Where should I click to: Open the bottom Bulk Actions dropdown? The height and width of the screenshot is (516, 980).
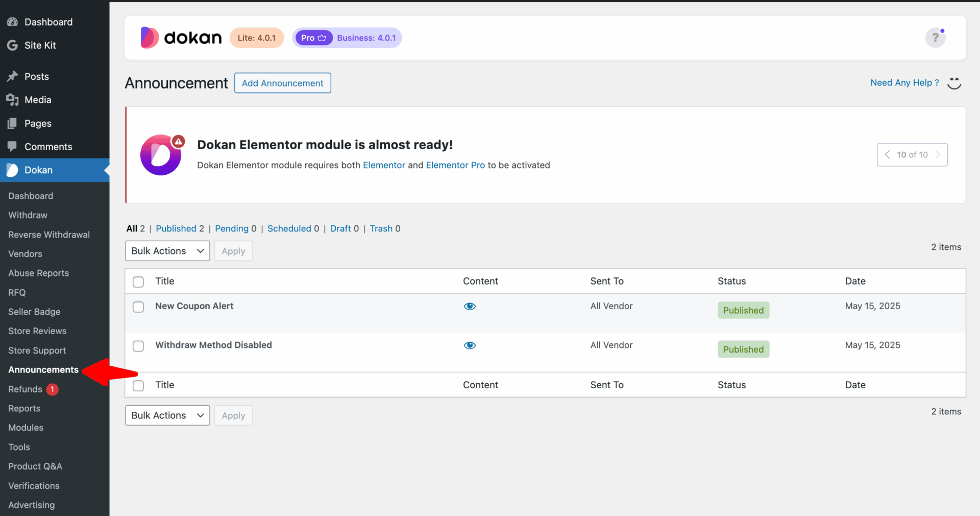pyautogui.click(x=167, y=415)
